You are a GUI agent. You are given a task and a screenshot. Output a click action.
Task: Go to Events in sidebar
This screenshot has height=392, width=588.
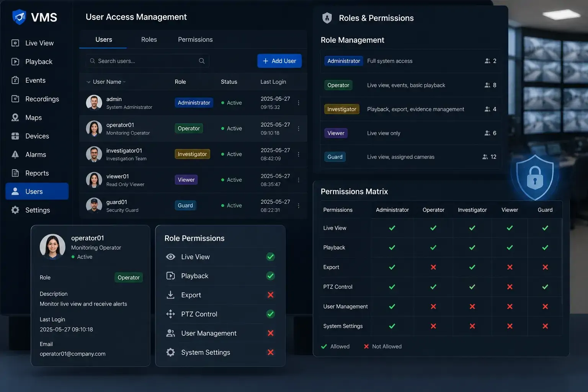tap(37, 80)
